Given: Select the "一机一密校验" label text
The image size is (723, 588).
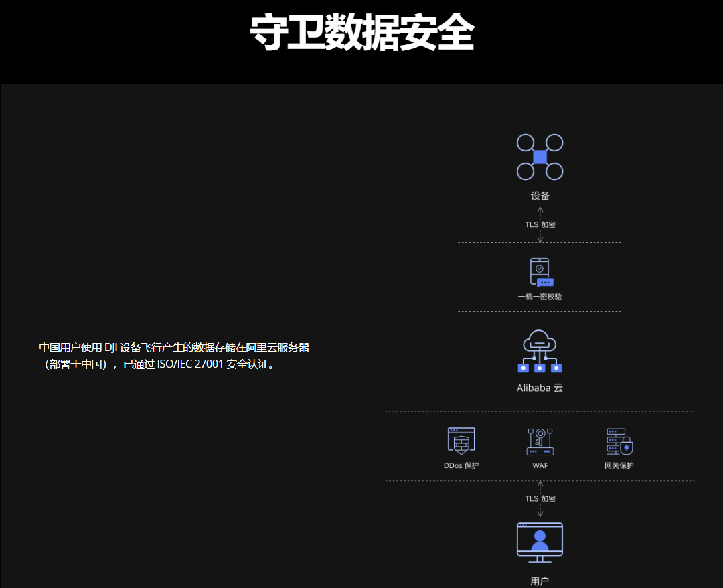Looking at the screenshot, I should (x=540, y=296).
